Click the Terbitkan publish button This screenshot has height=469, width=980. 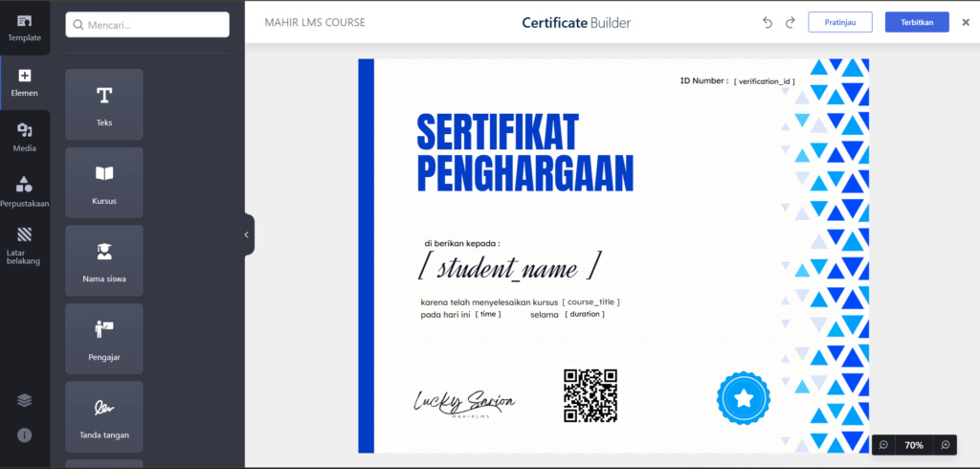tap(916, 22)
